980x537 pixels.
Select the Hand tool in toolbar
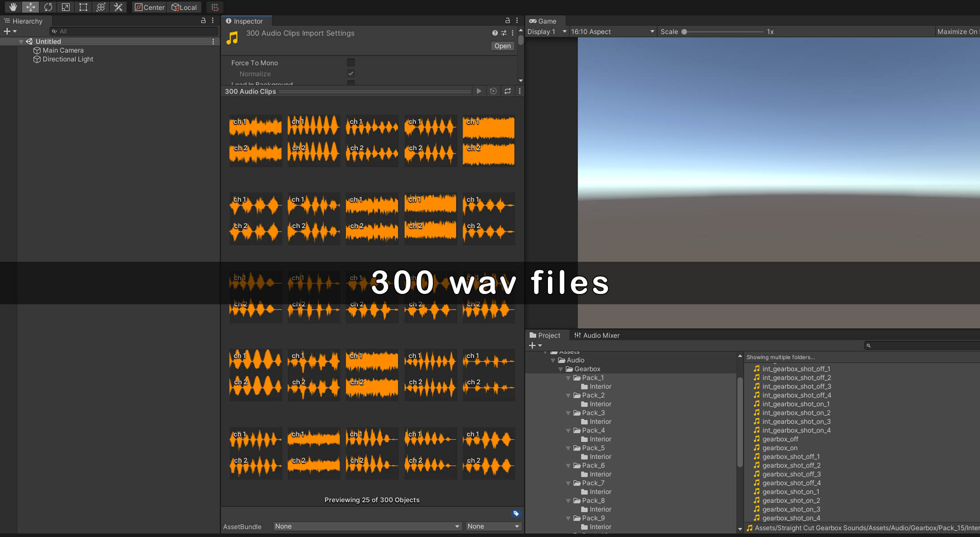coord(13,7)
